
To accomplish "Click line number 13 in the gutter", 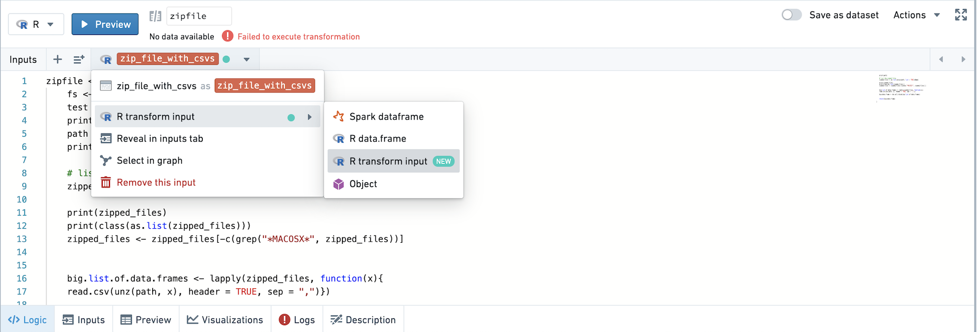I will click(x=22, y=239).
